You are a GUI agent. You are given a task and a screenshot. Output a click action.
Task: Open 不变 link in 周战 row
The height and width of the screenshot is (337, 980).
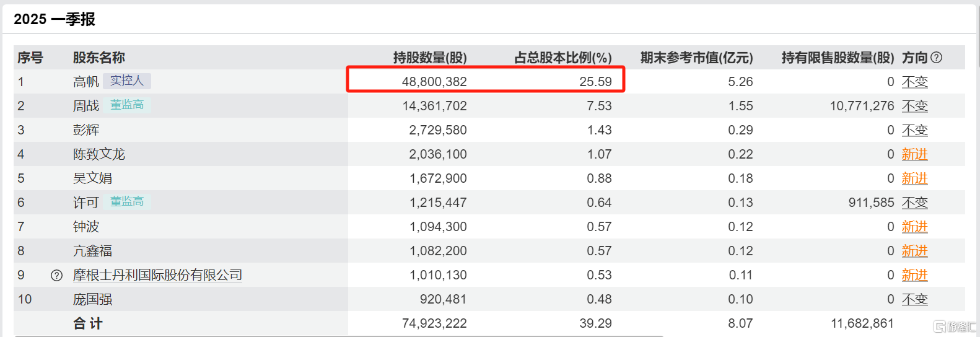point(914,106)
